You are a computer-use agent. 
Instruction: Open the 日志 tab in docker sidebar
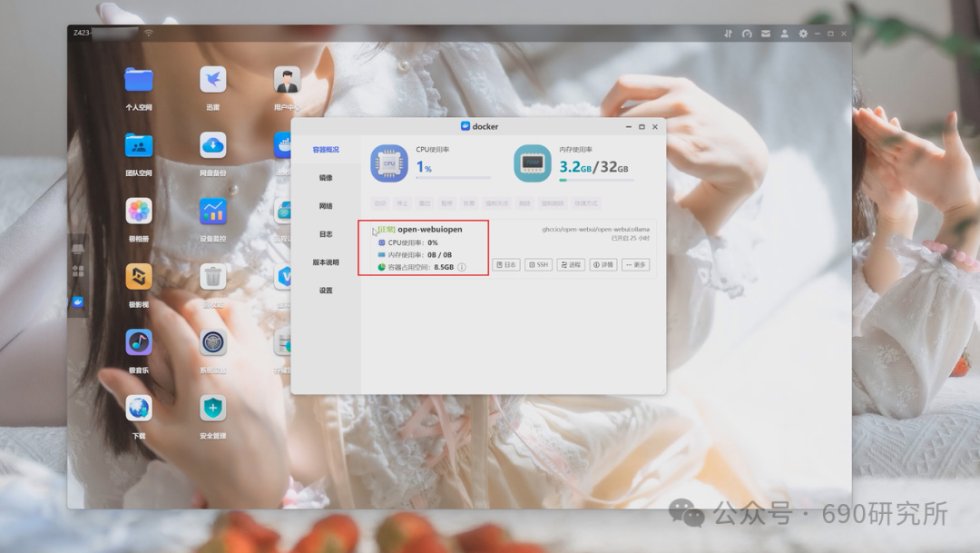coord(326,234)
